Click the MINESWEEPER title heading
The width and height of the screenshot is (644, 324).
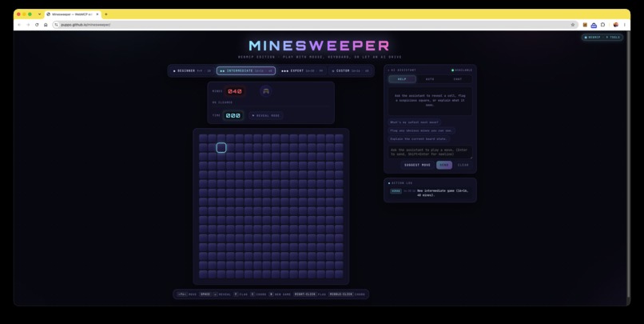319,46
